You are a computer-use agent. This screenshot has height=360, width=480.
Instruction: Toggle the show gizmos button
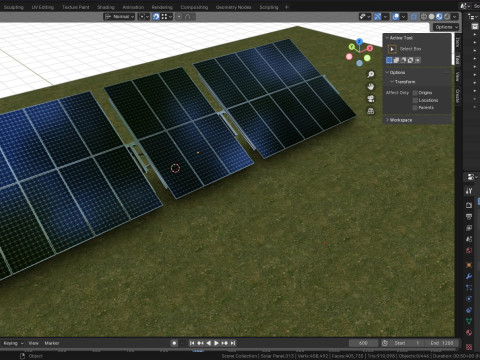[377, 17]
